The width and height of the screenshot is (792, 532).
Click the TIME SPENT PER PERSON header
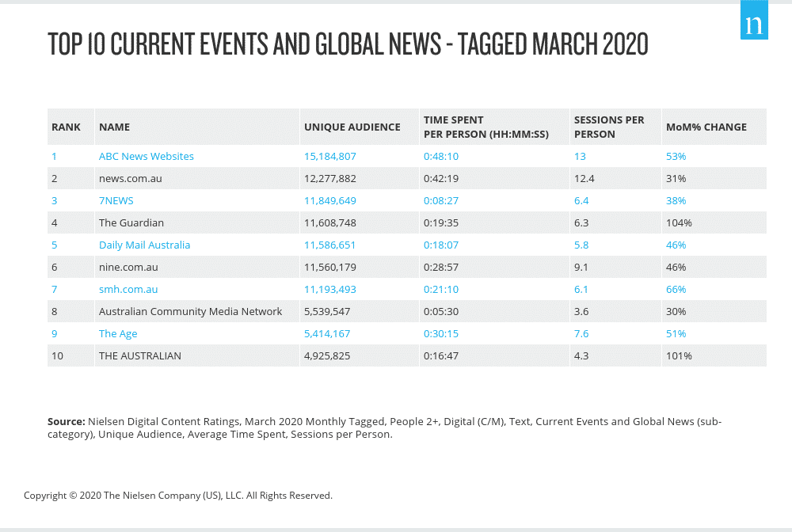point(486,127)
